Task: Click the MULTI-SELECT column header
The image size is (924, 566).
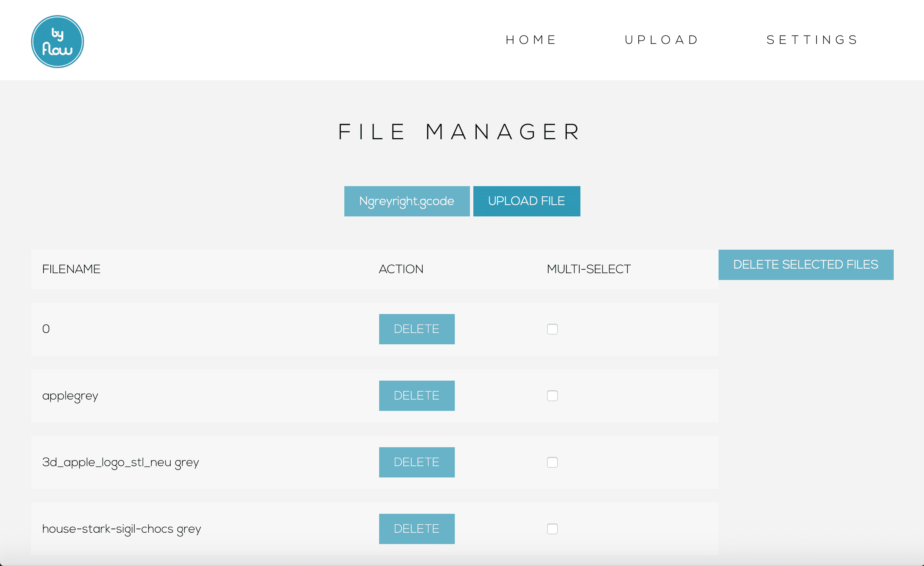Action: click(588, 269)
